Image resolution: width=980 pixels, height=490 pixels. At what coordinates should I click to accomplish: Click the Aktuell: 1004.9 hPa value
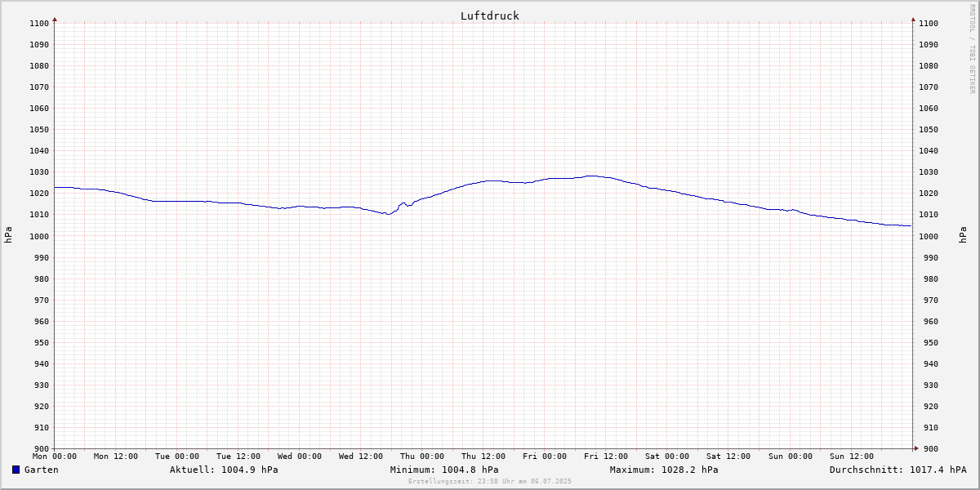(x=224, y=470)
